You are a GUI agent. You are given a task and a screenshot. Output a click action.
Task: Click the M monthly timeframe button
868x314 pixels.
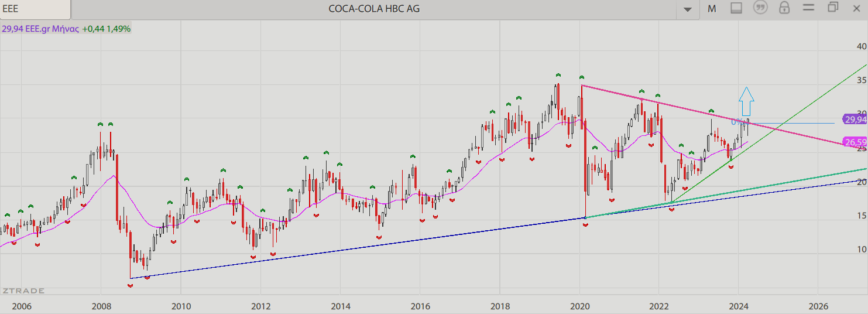coord(712,9)
